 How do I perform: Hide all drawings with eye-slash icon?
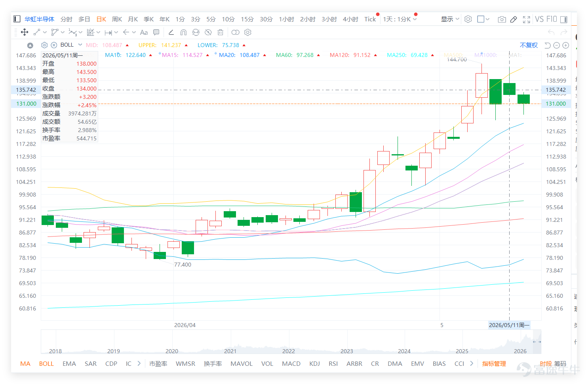click(208, 32)
